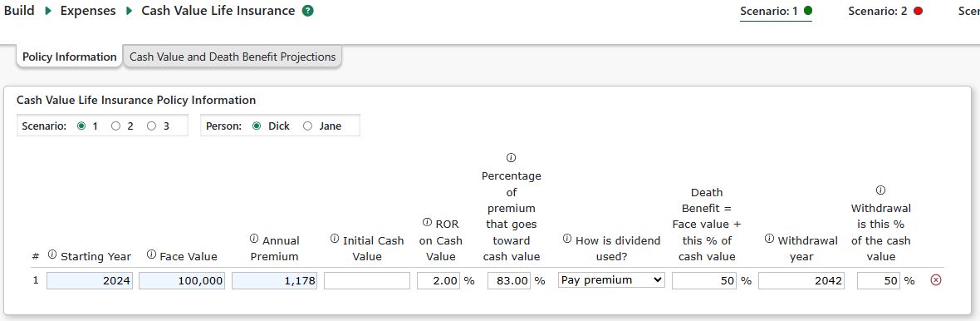Click info icon above Percentage of premium column

(511, 157)
